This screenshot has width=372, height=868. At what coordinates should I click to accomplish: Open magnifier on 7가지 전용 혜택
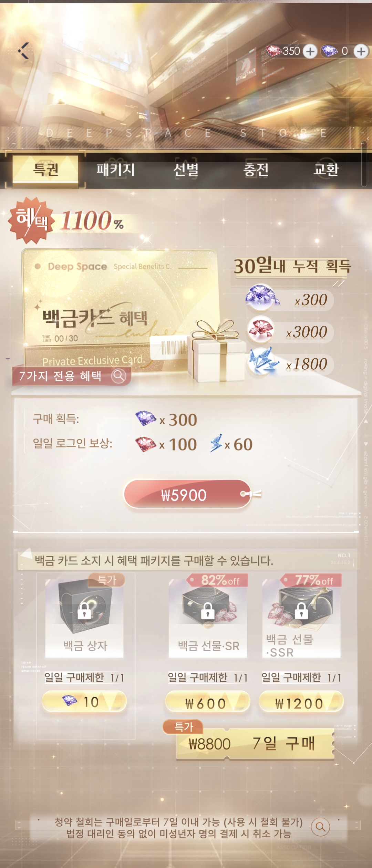pos(119,375)
